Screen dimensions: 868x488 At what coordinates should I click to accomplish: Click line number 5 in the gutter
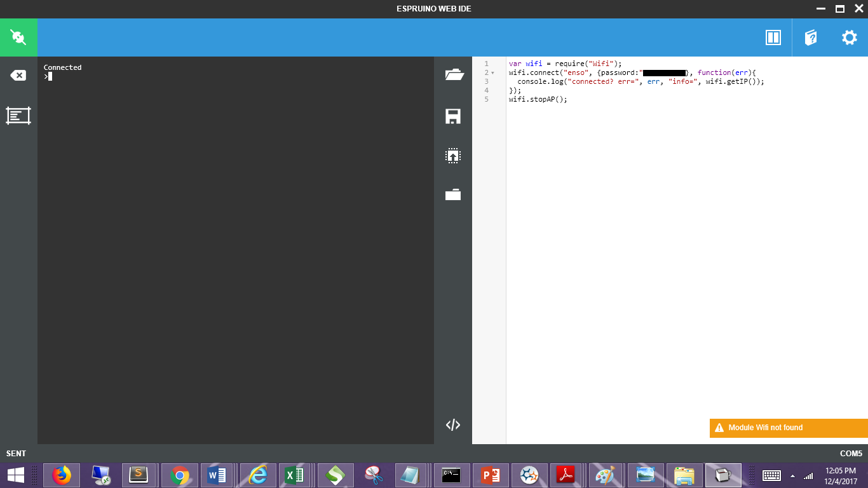[487, 100]
